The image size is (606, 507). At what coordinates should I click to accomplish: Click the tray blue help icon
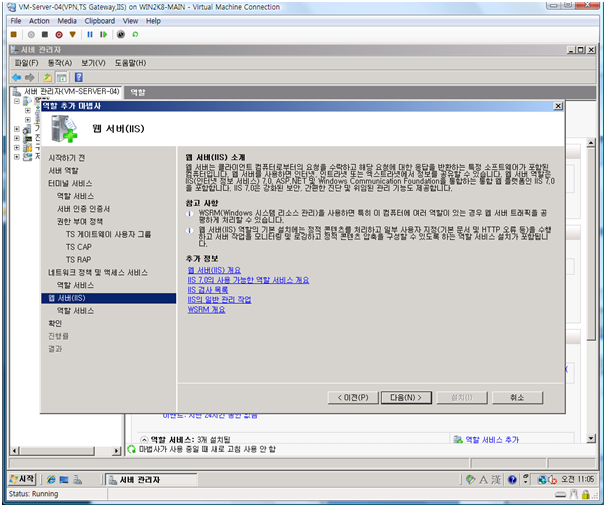pyautogui.click(x=512, y=480)
